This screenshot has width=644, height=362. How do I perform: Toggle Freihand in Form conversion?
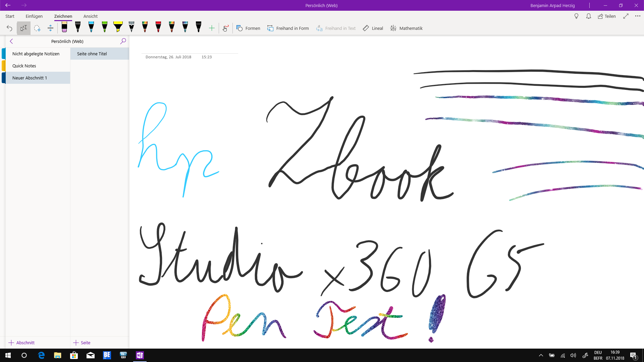(x=288, y=28)
